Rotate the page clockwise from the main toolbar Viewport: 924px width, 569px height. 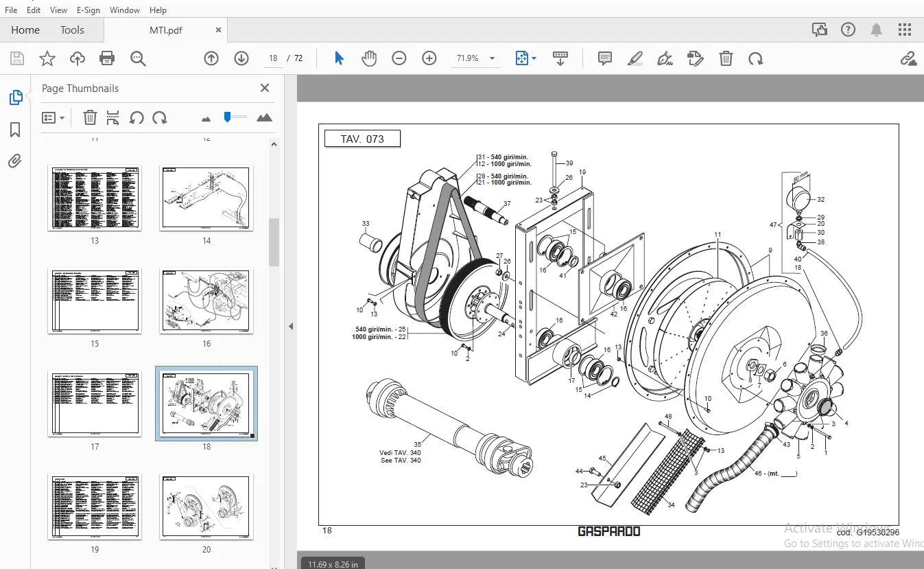pos(756,59)
